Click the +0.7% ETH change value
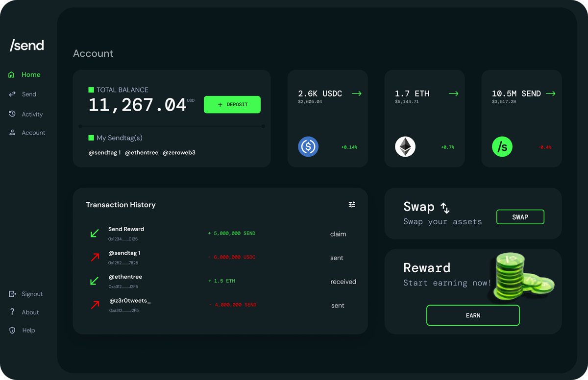Image resolution: width=588 pixels, height=380 pixels. pos(447,147)
